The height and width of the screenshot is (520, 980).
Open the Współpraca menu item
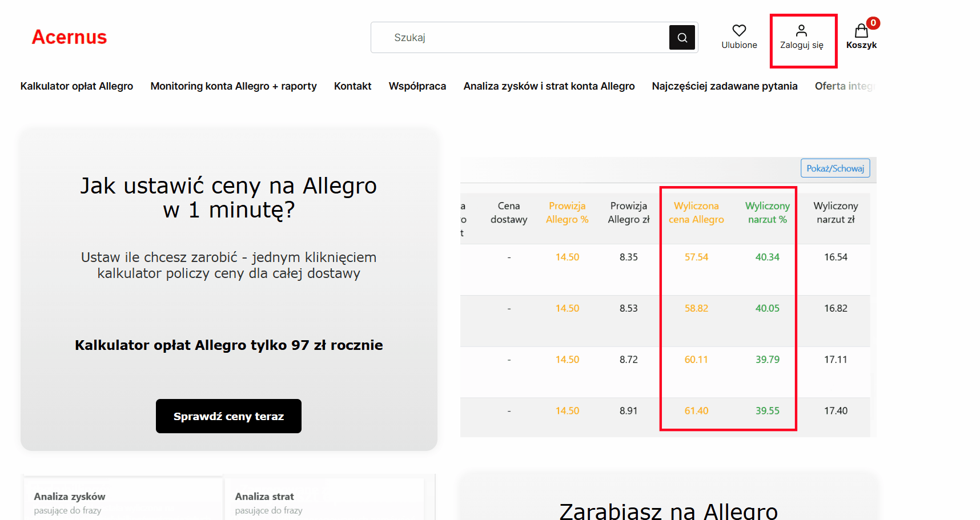click(x=417, y=86)
